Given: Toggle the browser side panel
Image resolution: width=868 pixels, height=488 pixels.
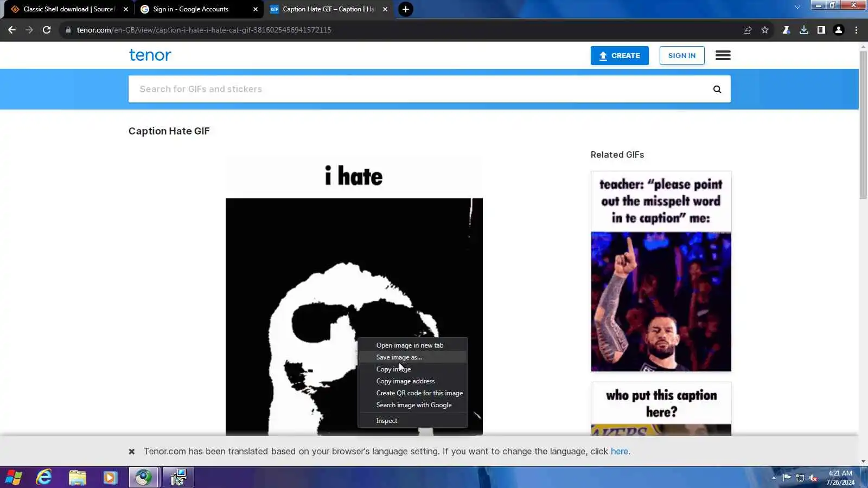Looking at the screenshot, I should tap(821, 30).
